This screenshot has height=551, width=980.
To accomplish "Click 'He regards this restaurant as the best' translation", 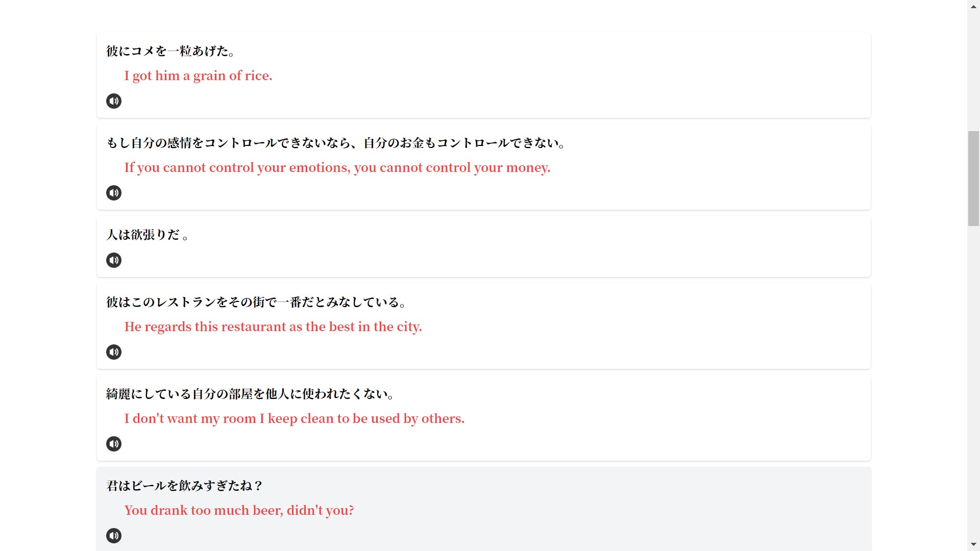I will tap(273, 327).
